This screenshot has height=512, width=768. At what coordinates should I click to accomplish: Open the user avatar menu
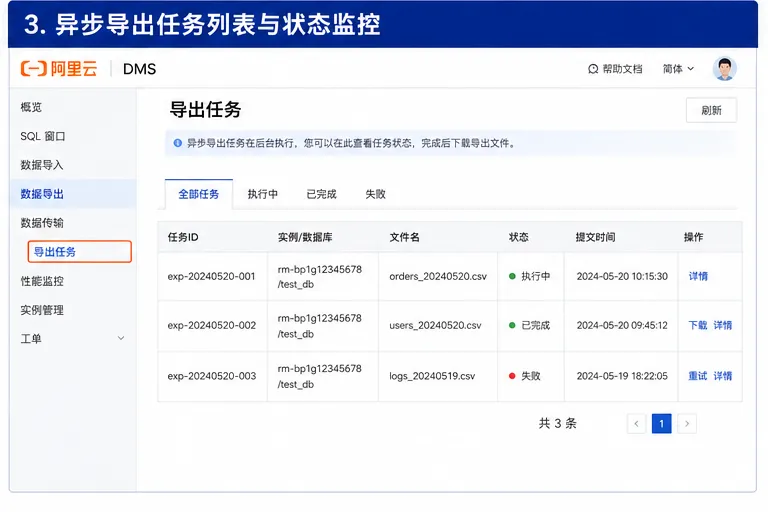[724, 69]
